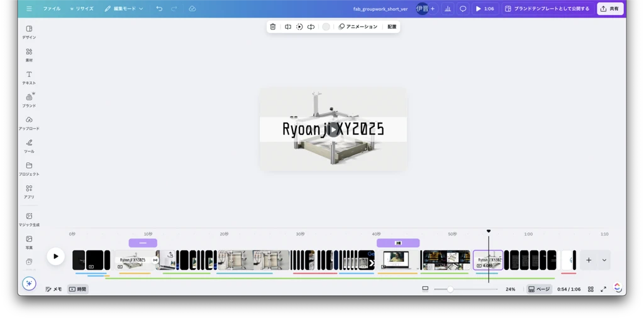Add a collaborator with the plus icon
Image resolution: width=644 pixels, height=319 pixels.
[433, 9]
